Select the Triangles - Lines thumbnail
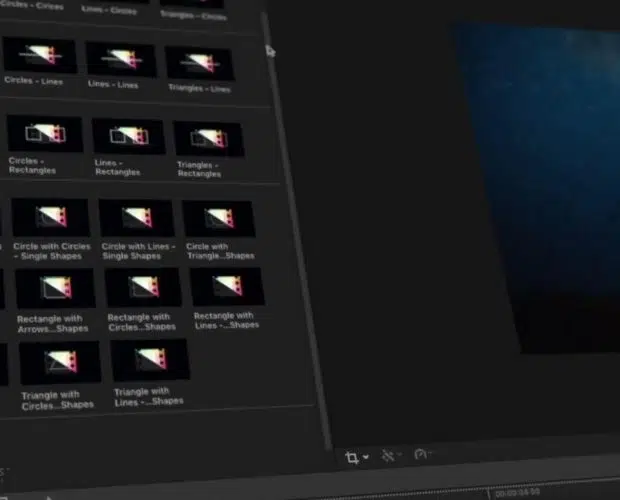 tap(200, 63)
